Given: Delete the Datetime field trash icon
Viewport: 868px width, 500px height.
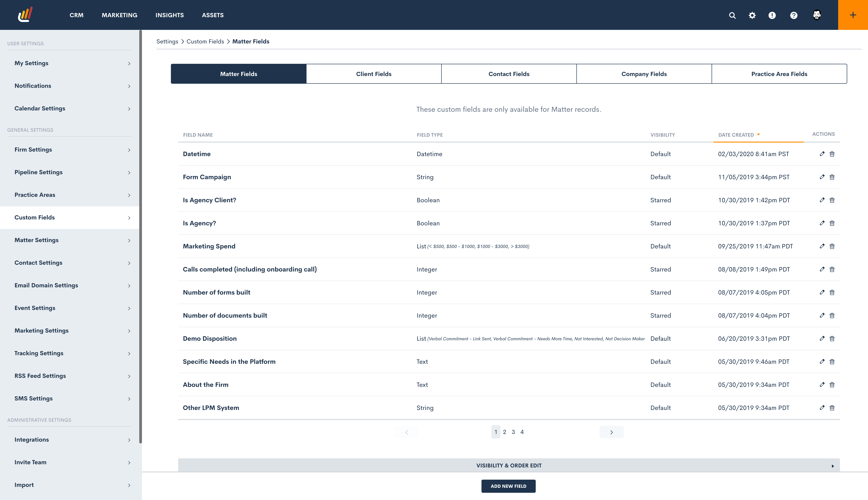Looking at the screenshot, I should click(x=832, y=154).
